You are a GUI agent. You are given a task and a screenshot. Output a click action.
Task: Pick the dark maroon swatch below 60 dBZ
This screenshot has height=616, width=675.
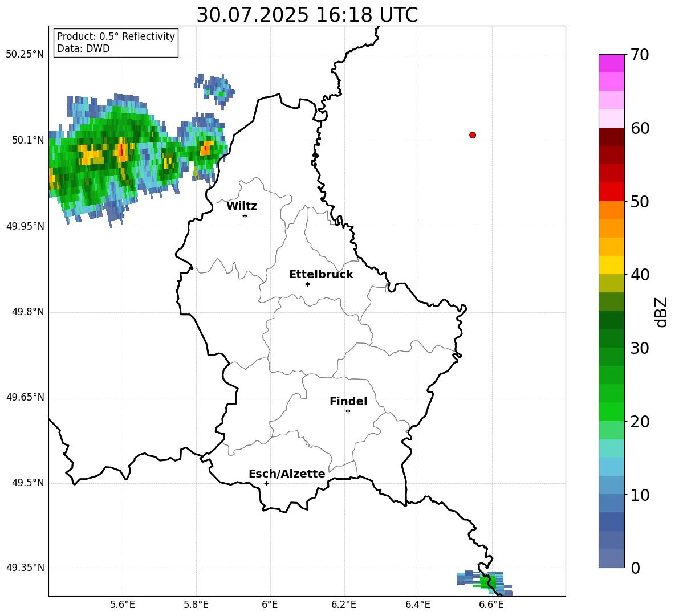pos(611,137)
